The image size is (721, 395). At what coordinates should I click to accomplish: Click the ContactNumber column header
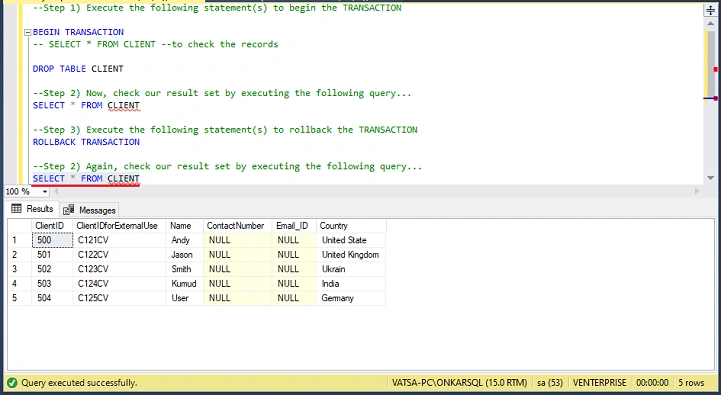tap(237, 226)
